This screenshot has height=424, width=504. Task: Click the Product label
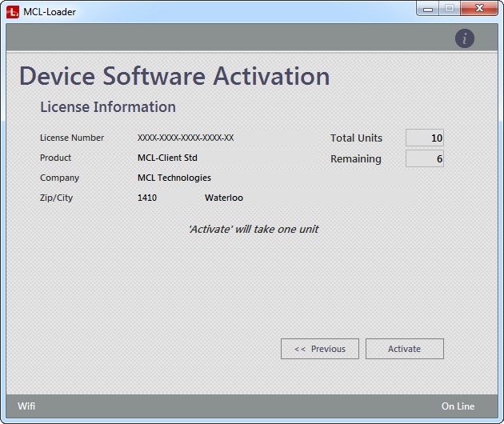coord(56,158)
